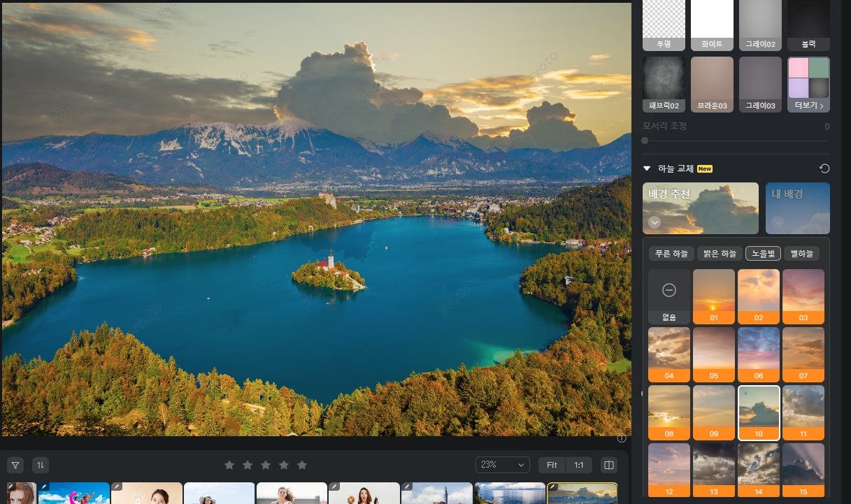Select the 노을빛 sunset category
Viewport: 851px width, 504px height.
tap(763, 254)
